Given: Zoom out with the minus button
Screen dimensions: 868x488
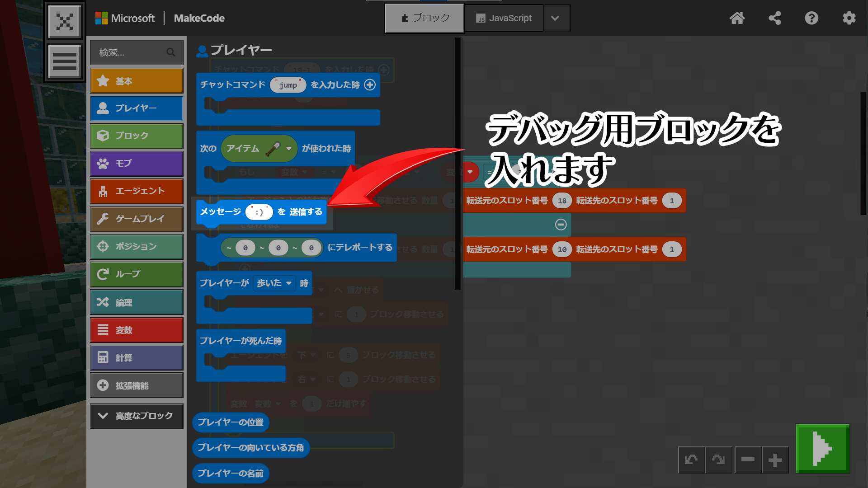Looking at the screenshot, I should coord(748,460).
